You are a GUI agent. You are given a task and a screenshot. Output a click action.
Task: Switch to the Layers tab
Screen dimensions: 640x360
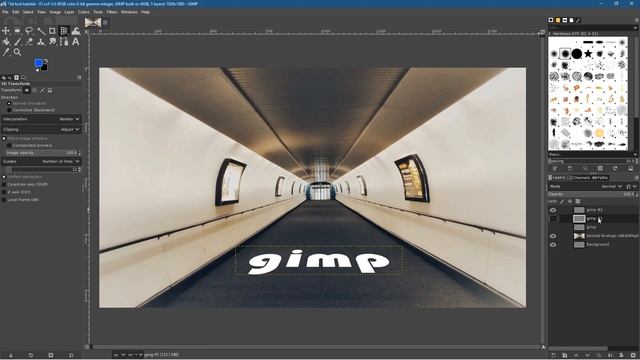[557, 178]
